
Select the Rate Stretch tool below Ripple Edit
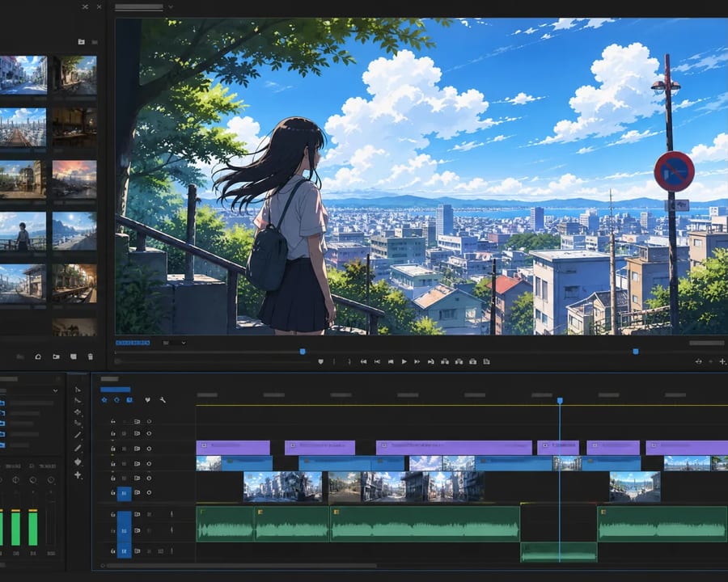pyautogui.click(x=78, y=424)
